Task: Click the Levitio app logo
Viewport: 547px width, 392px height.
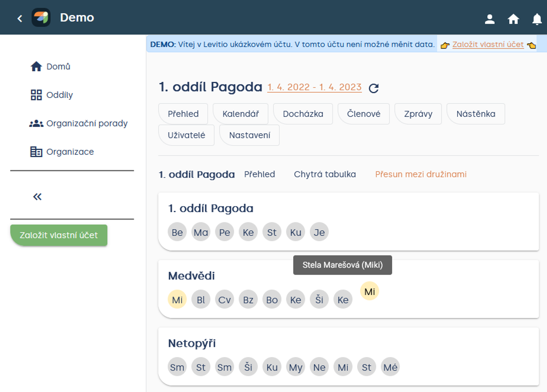Action: point(41,18)
